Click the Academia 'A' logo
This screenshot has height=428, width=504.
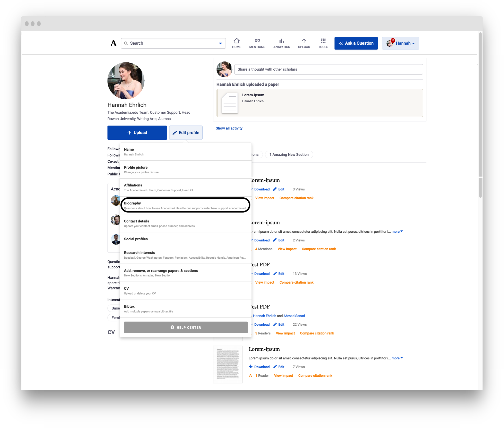(x=113, y=43)
